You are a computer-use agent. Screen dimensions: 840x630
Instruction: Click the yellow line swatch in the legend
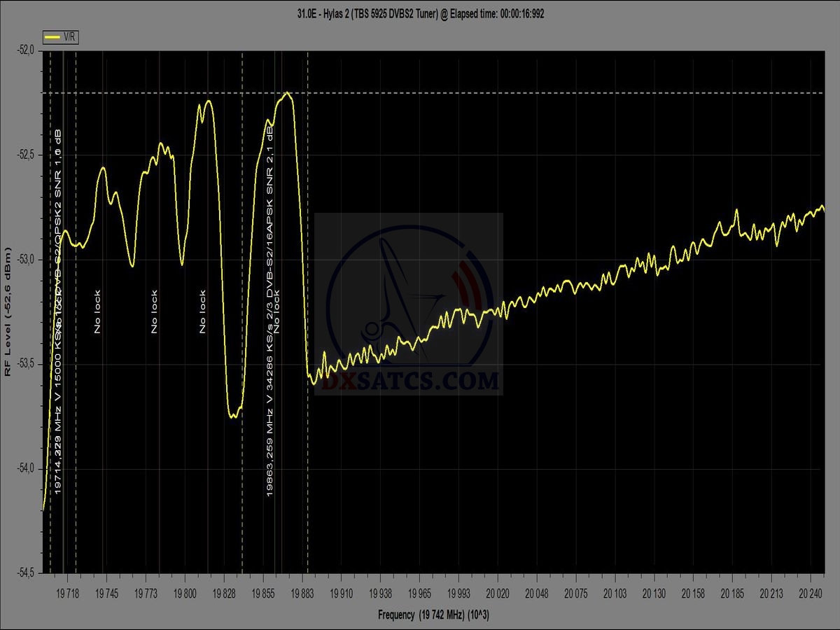click(x=52, y=37)
